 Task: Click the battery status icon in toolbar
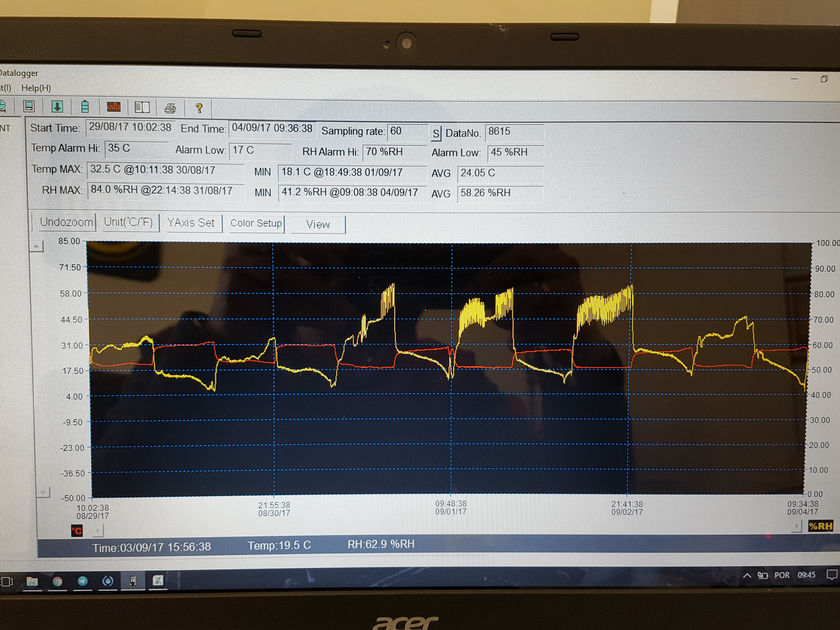tap(85, 107)
